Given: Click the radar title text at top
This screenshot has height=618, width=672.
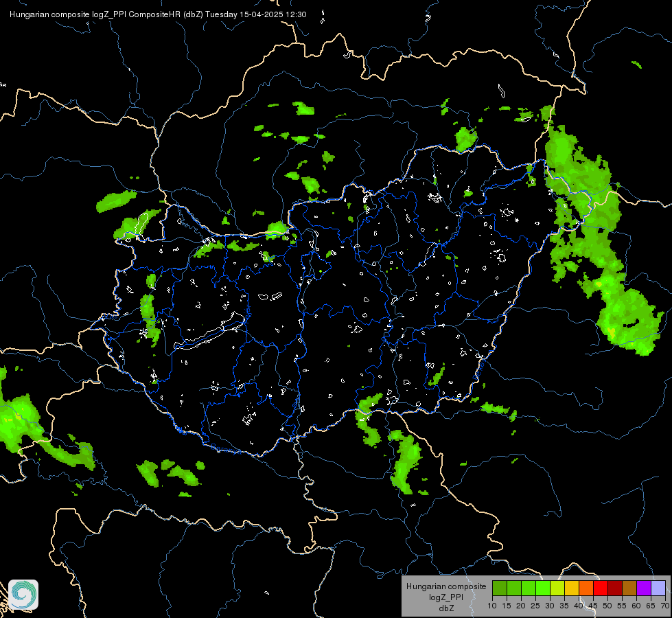Looking at the screenshot, I should (x=158, y=14).
